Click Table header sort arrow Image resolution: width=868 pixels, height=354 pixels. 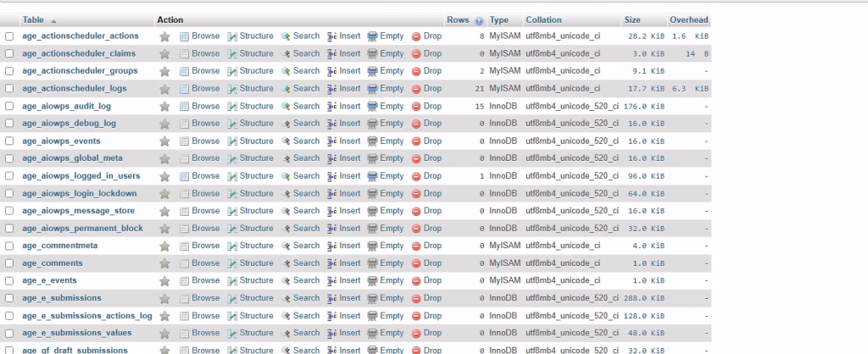pos(54,20)
